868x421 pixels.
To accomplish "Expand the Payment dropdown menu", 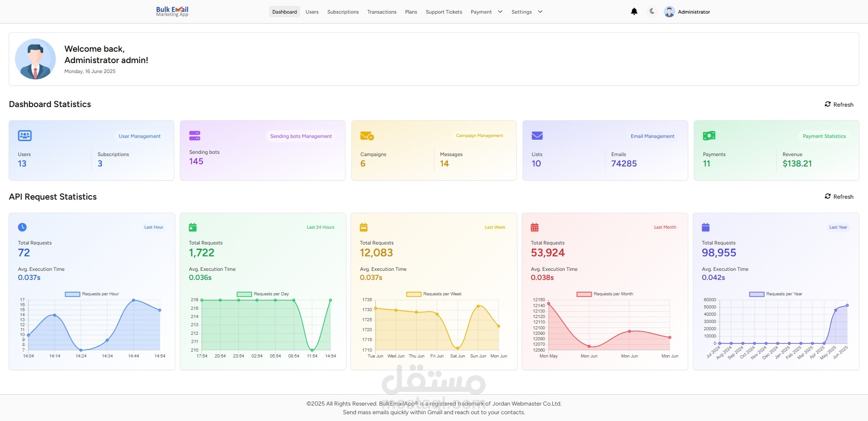I will pyautogui.click(x=486, y=12).
